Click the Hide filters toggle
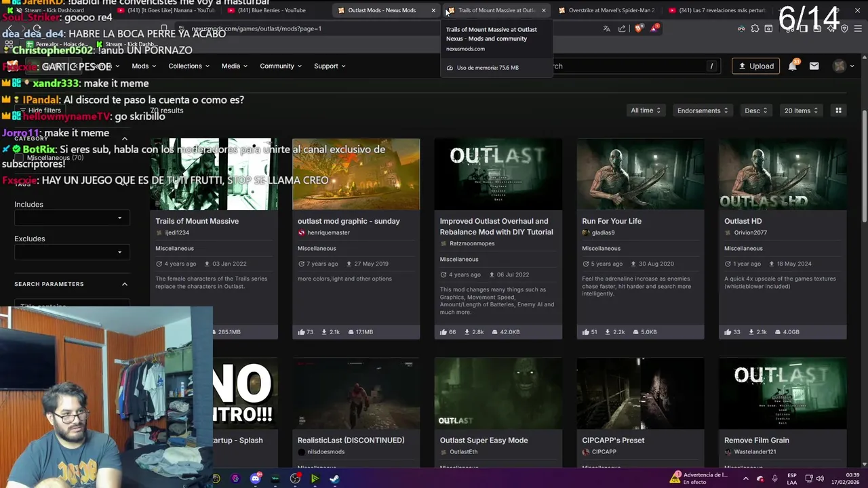Screen dimensions: 868x488 tap(40, 110)
